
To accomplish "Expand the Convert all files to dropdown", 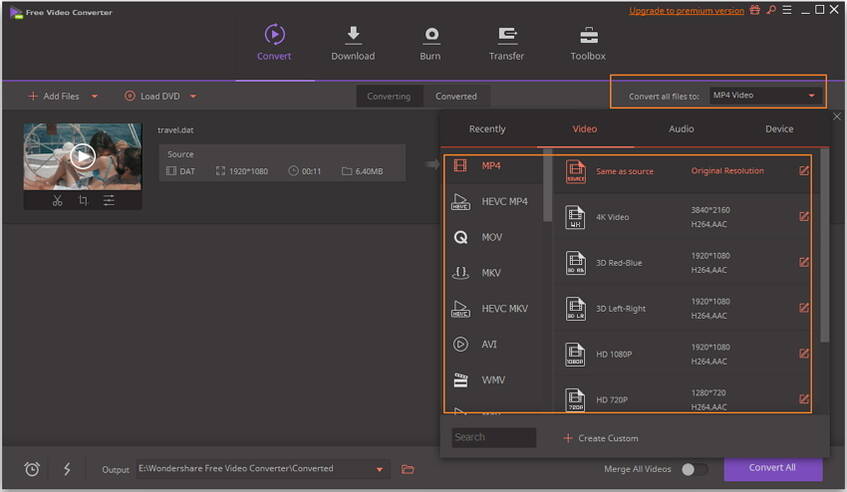I will point(765,96).
